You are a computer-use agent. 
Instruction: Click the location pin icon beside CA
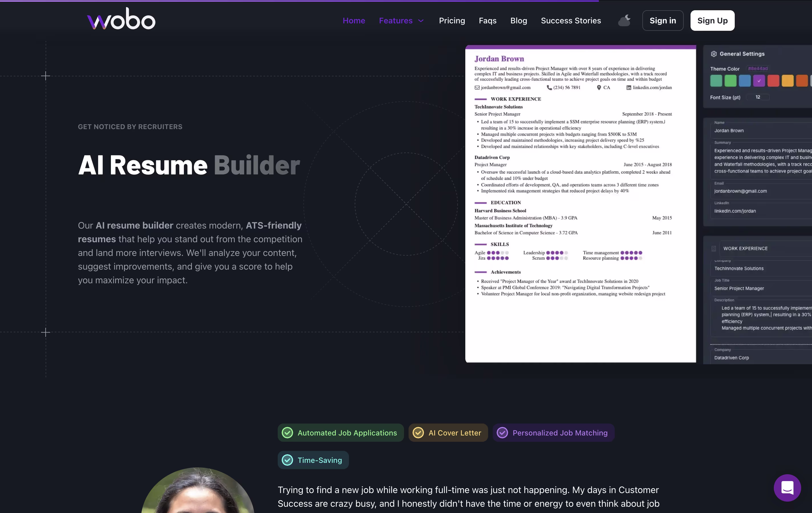(x=599, y=87)
